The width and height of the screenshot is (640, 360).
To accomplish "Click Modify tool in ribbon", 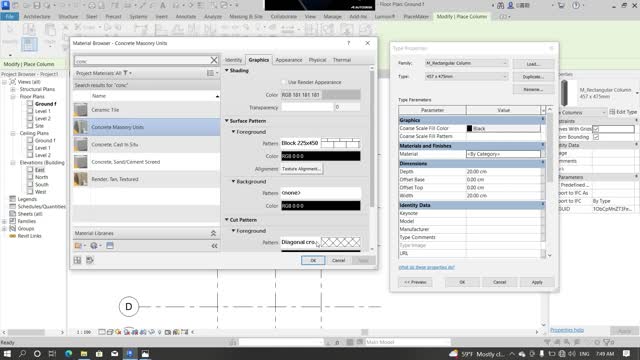I will pos(10,35).
